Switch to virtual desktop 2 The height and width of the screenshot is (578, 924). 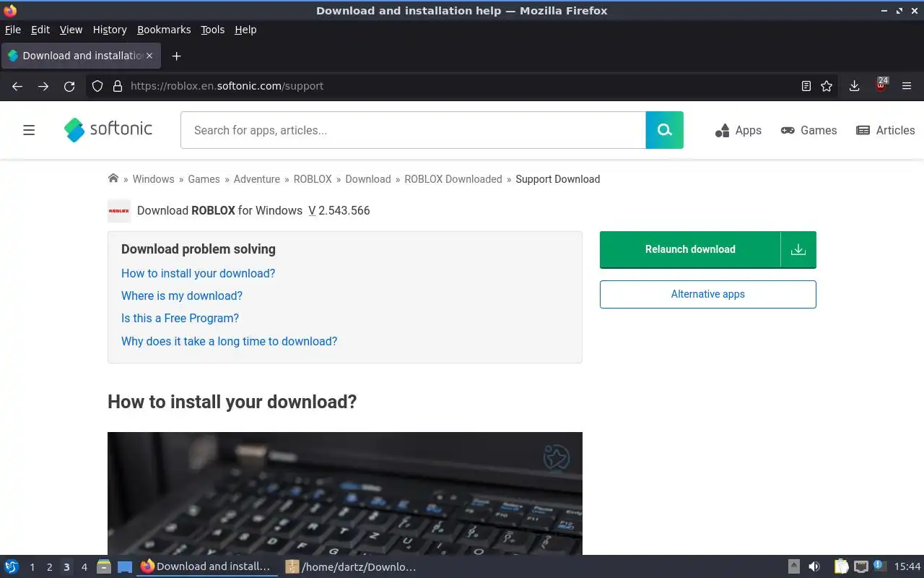tap(49, 567)
